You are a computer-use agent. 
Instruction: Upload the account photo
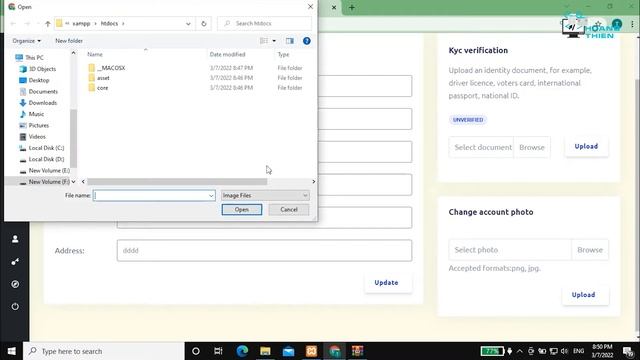(x=583, y=295)
